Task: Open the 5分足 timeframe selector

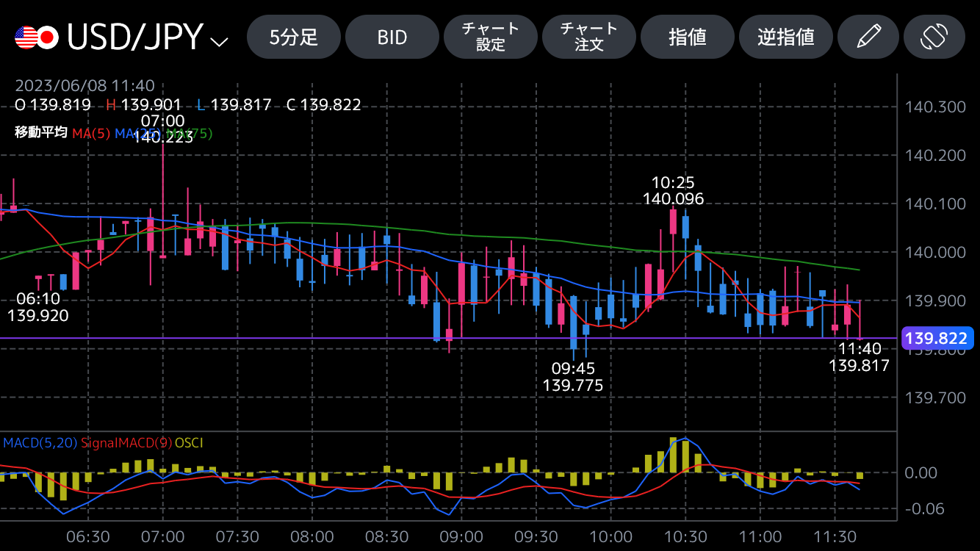Action: click(x=294, y=37)
